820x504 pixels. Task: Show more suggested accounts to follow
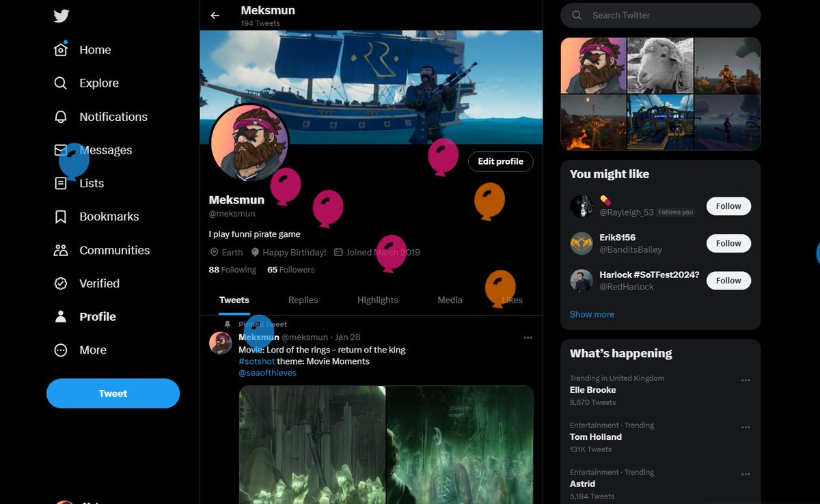pyautogui.click(x=592, y=313)
